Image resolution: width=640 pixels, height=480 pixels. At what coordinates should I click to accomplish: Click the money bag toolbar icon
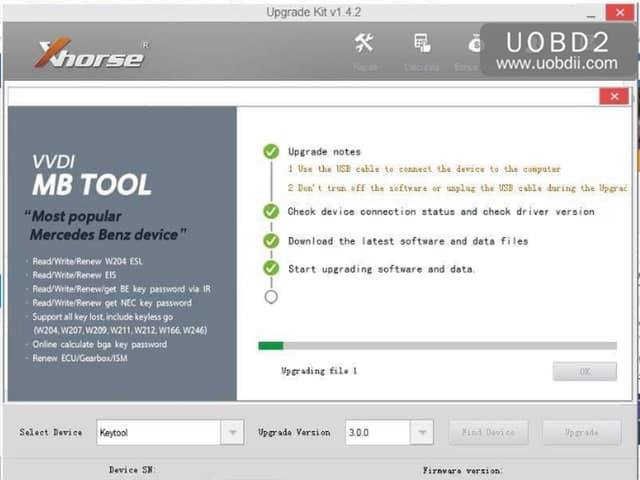pos(474,43)
